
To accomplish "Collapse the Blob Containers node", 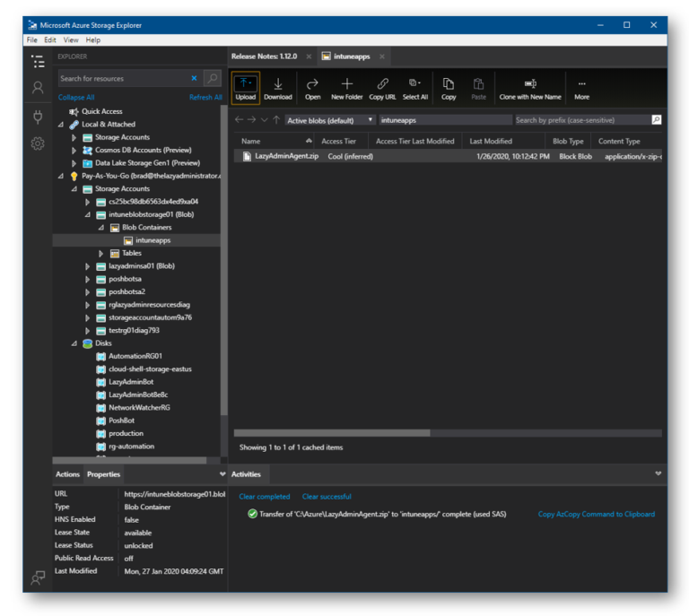I will tap(101, 228).
